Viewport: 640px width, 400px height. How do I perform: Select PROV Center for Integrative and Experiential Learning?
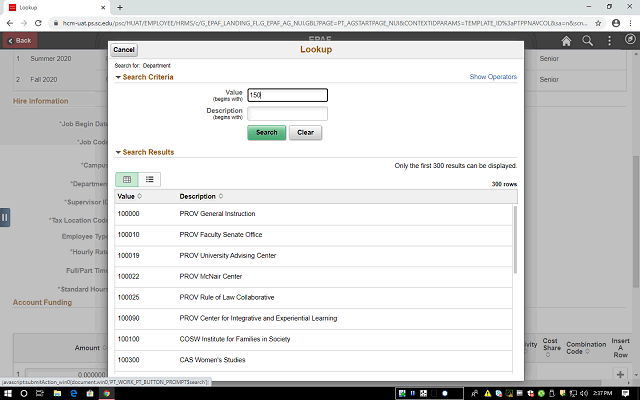pyautogui.click(x=313, y=318)
